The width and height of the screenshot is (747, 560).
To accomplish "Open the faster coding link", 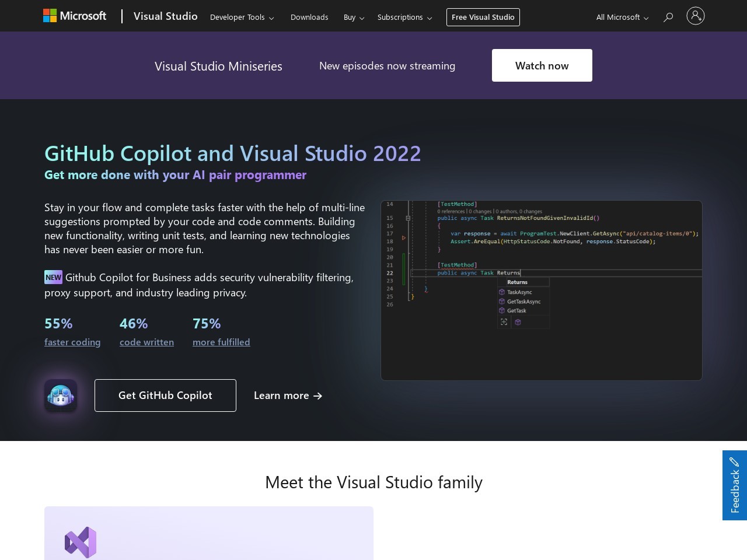I will click(72, 342).
